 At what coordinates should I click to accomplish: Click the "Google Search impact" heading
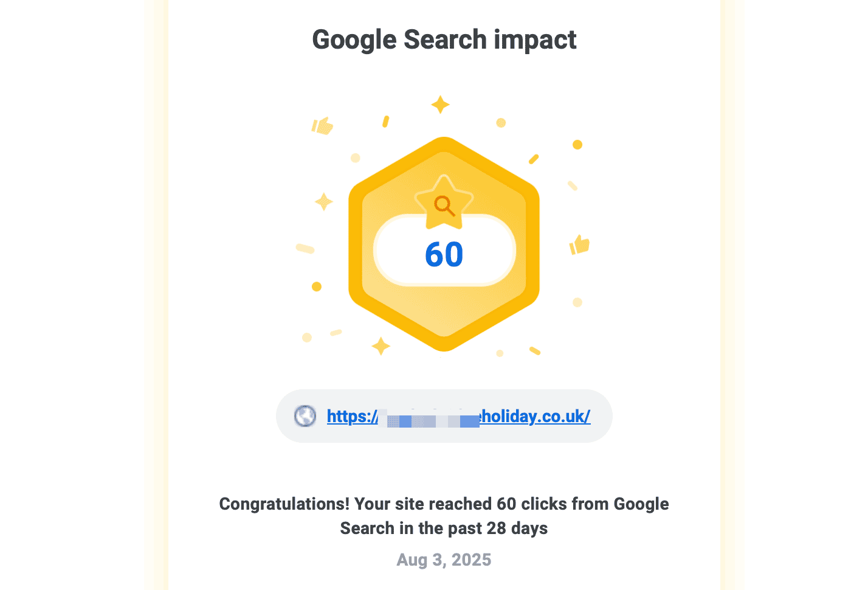444,40
